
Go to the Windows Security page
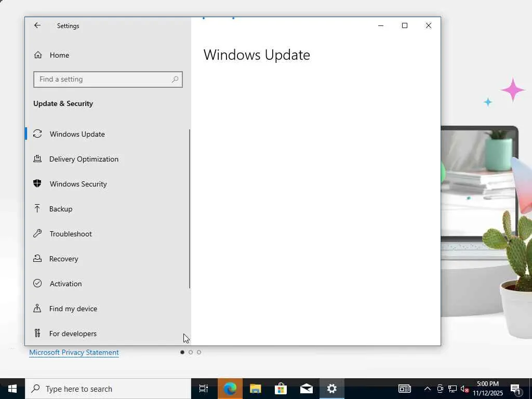[x=108, y=184]
